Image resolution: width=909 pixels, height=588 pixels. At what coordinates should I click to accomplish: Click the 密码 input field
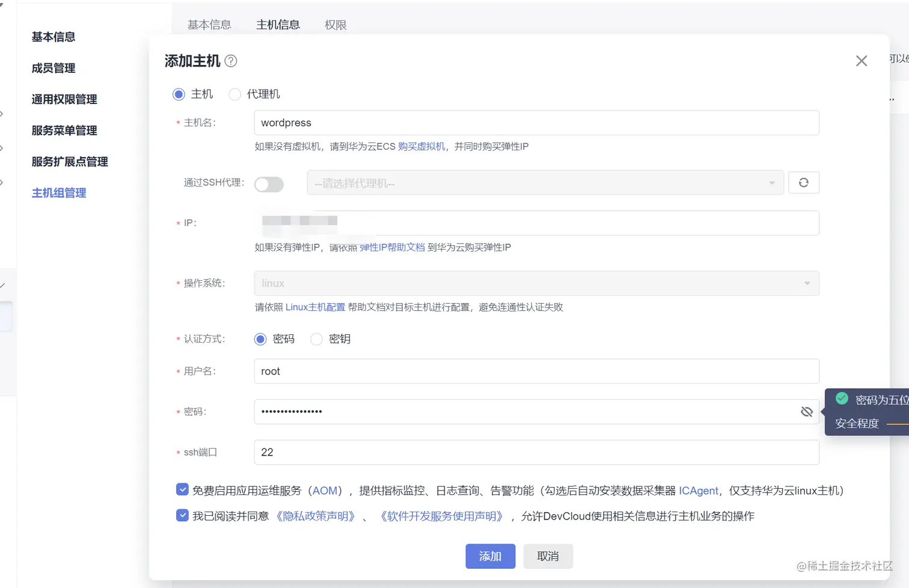coord(537,412)
